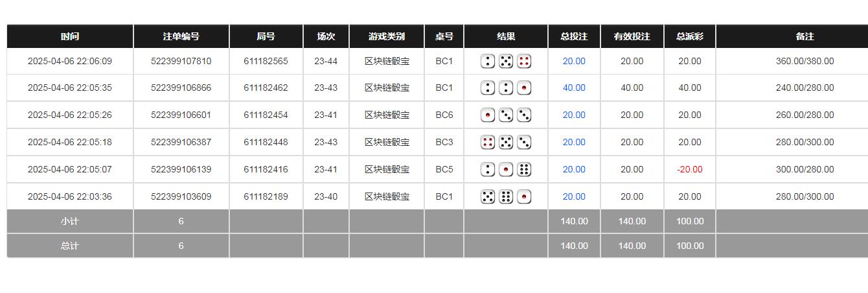
Task: Click the 注单编号 column header
Action: pyautogui.click(x=181, y=37)
